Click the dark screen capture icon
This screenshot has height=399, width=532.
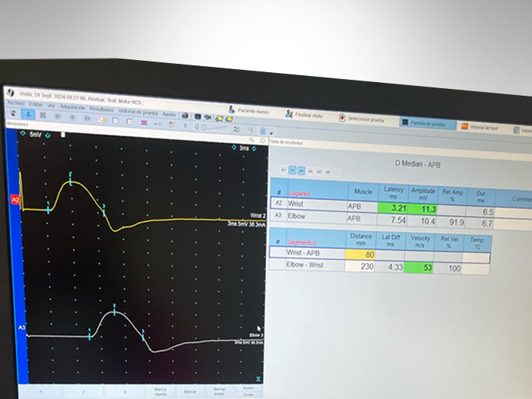(x=198, y=117)
